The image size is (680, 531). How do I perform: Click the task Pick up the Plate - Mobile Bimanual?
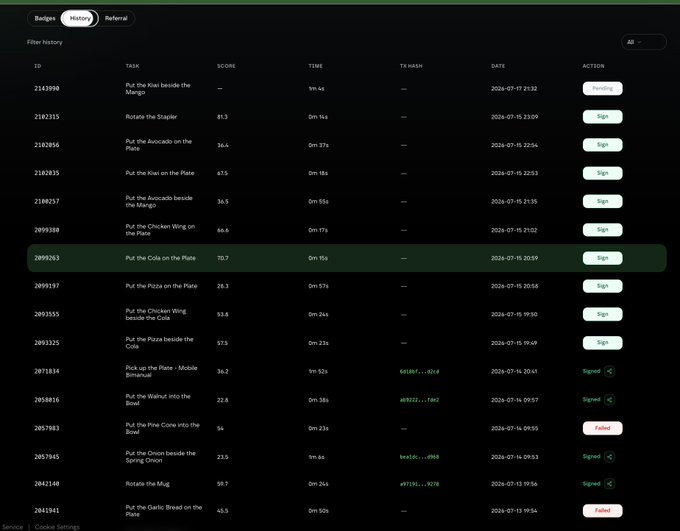[x=161, y=371]
